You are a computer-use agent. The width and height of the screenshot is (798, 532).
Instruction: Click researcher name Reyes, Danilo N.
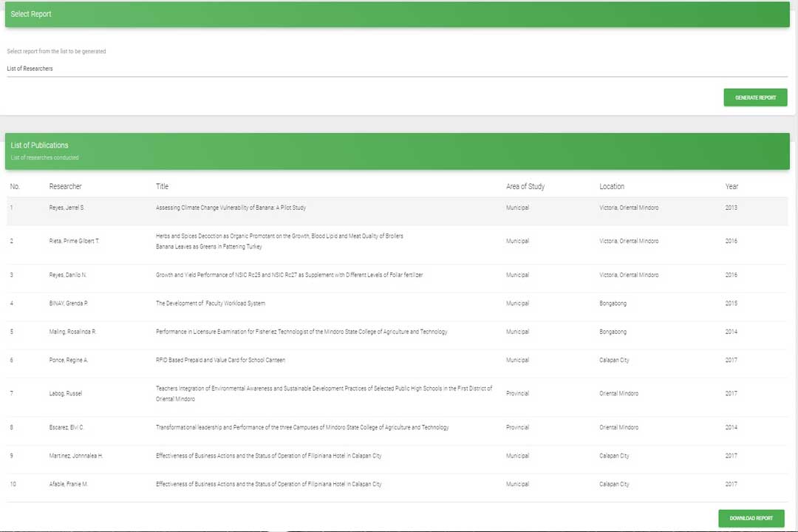coord(68,275)
